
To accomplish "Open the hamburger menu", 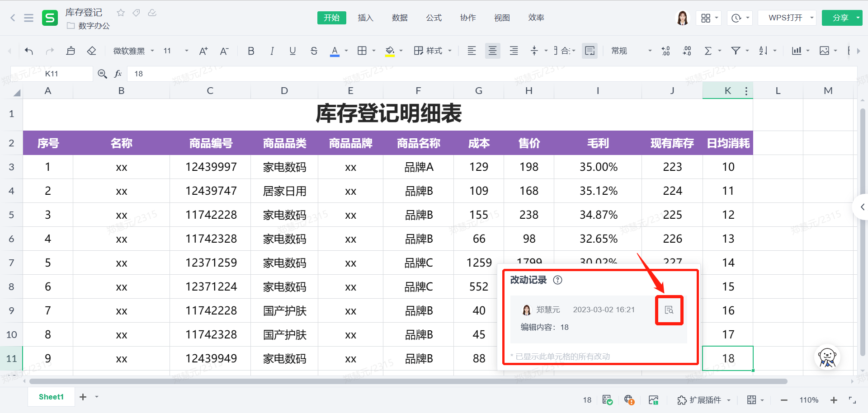I will pyautogui.click(x=28, y=18).
